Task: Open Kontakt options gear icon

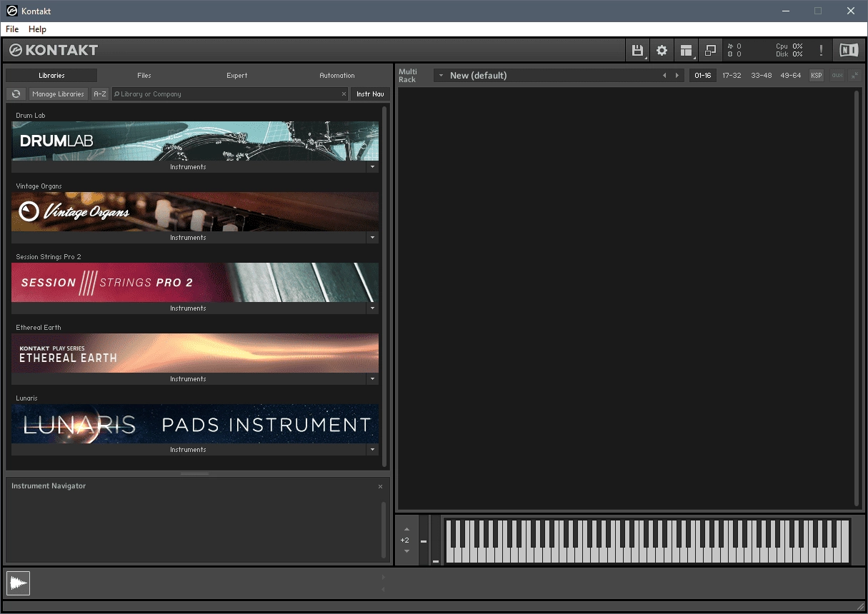Action: 662,50
